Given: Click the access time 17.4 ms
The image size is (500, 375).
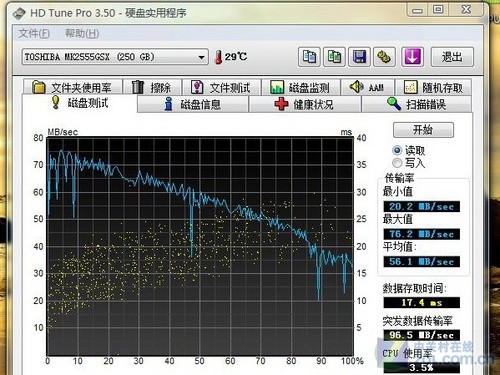Looking at the screenshot, I should 422,302.
